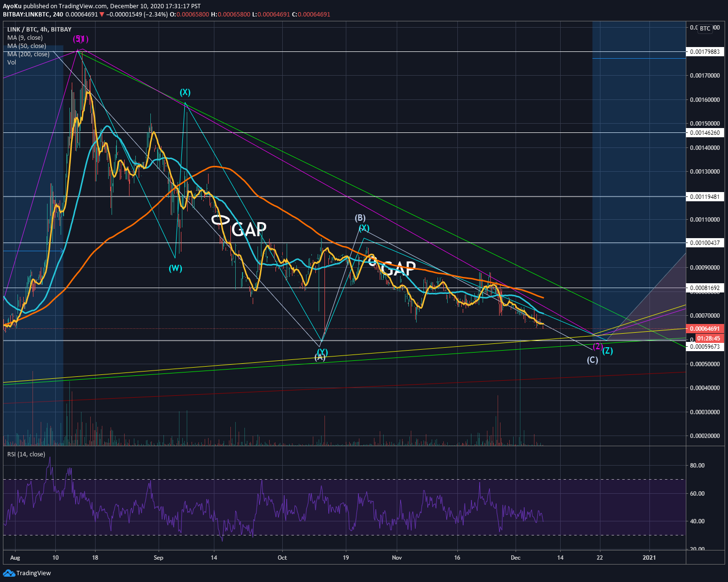The width and height of the screenshot is (728, 582).
Task: Select the LINK / BTC, 4h, BITBAY legend title
Action: (x=39, y=30)
